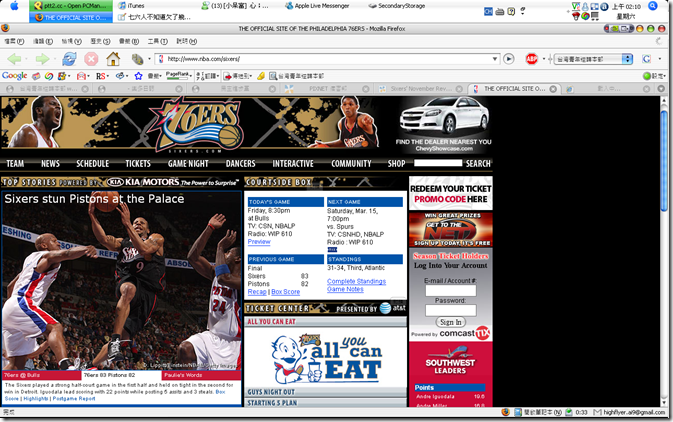Image resolution: width=673 pixels, height=422 pixels.
Task: Click the RS toolbar icon
Action: (100, 76)
